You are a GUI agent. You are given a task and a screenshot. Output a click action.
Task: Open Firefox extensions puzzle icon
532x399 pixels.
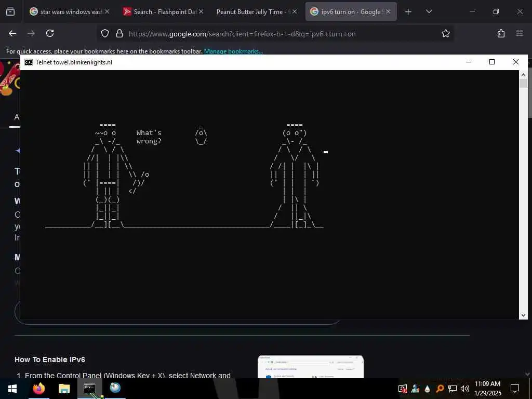501,33
